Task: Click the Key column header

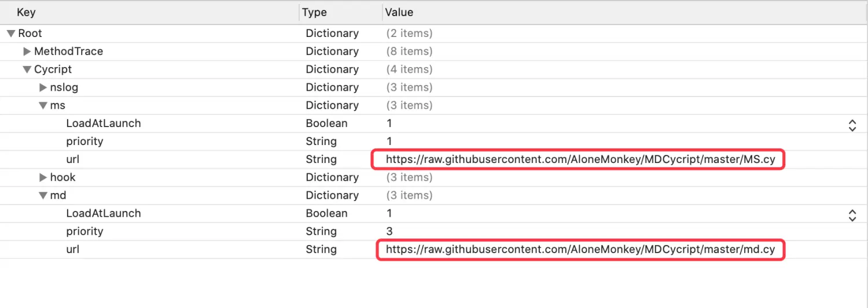Action: click(x=26, y=12)
